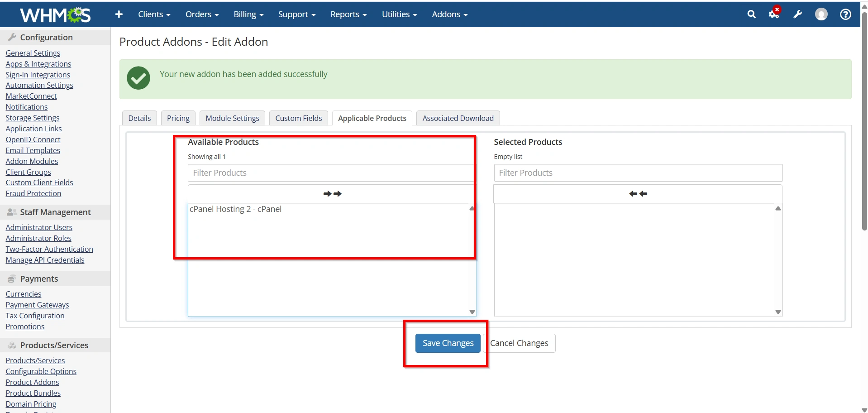Image resolution: width=868 pixels, height=413 pixels.
Task: Expand the Utilities menu
Action: pyautogui.click(x=399, y=14)
